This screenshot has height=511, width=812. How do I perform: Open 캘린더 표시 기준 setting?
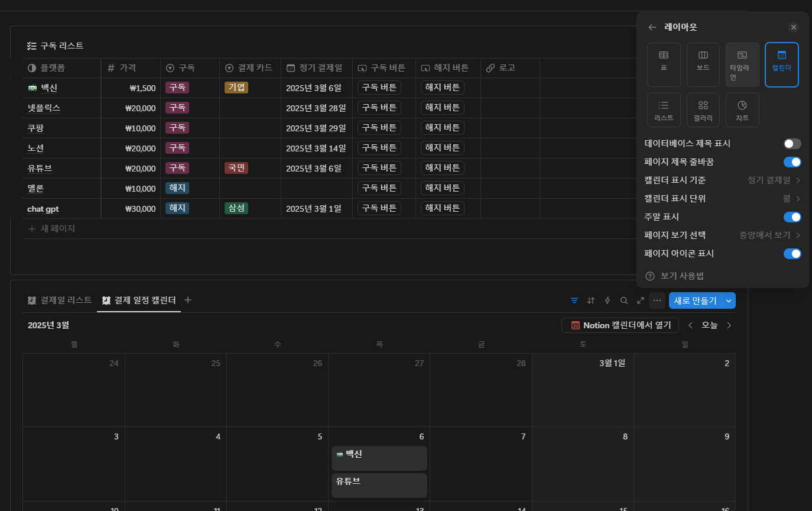pyautogui.click(x=722, y=180)
